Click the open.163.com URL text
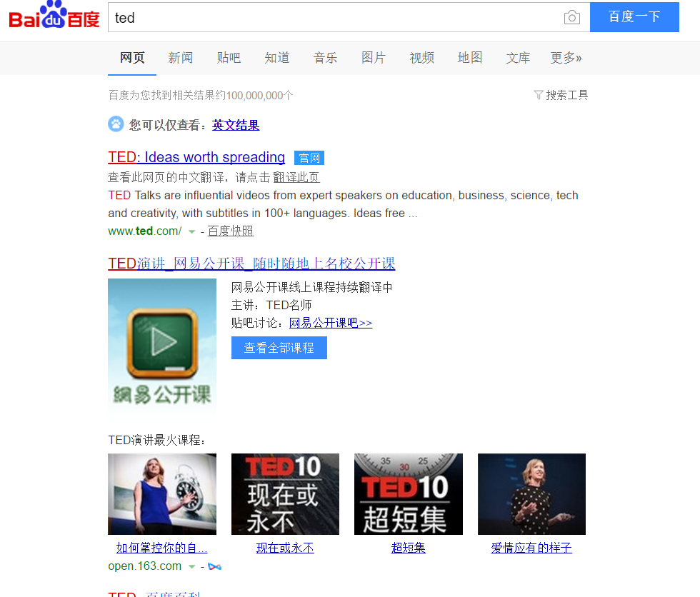The width and height of the screenshot is (700, 597). [x=144, y=566]
